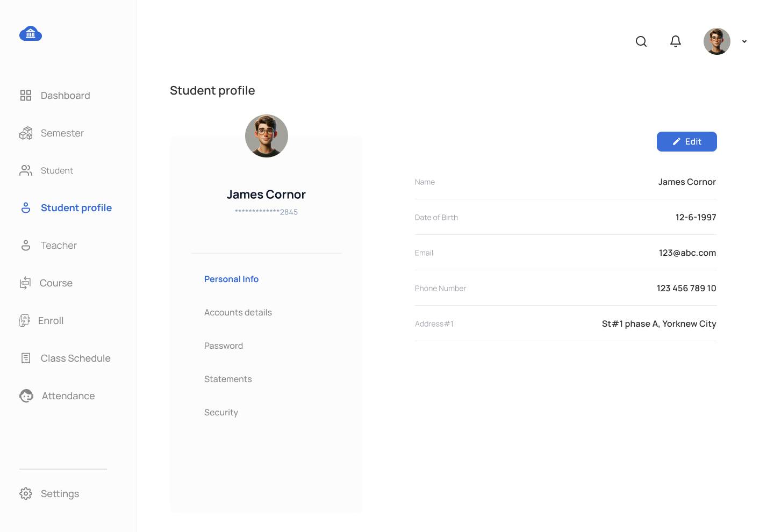Click the header user avatar

(x=717, y=41)
